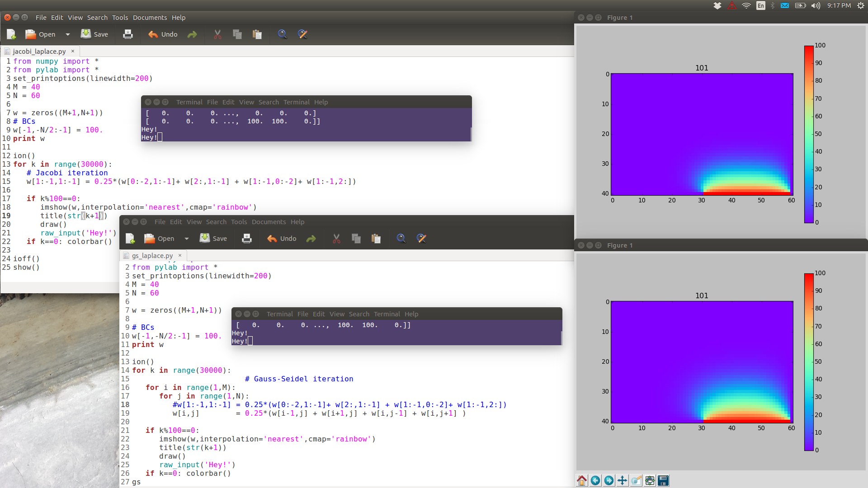Expand Open recent dropdown in jacobi_laplace editor
The height and width of the screenshot is (488, 868).
tap(68, 34)
